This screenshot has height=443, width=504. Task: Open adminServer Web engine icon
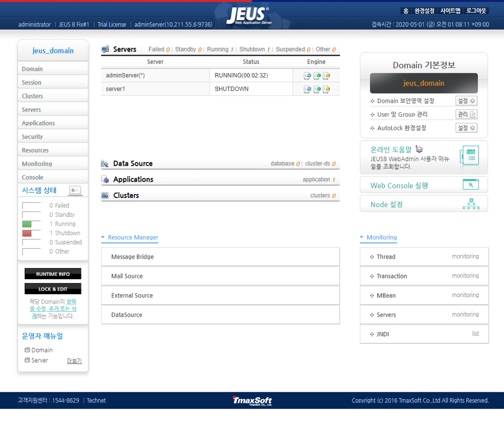[x=307, y=76]
